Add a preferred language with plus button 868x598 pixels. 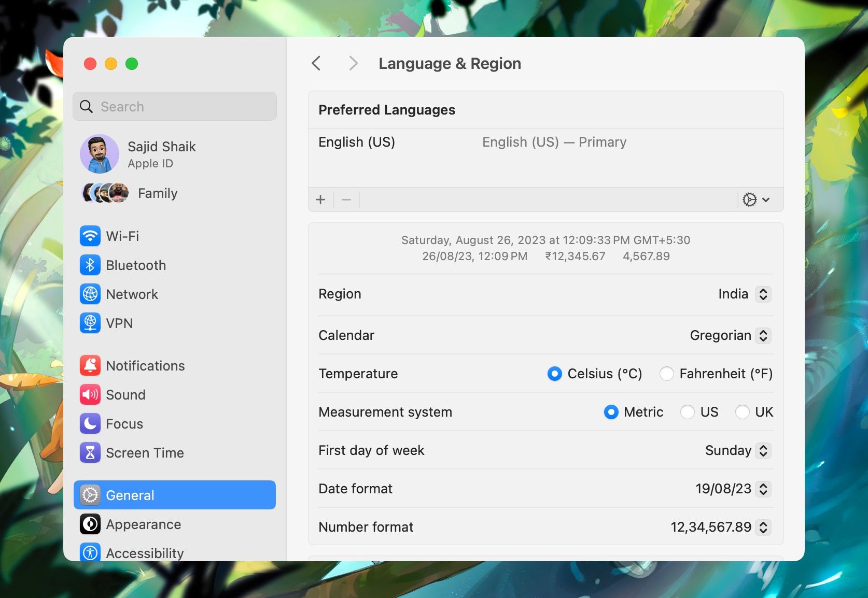[x=320, y=199]
